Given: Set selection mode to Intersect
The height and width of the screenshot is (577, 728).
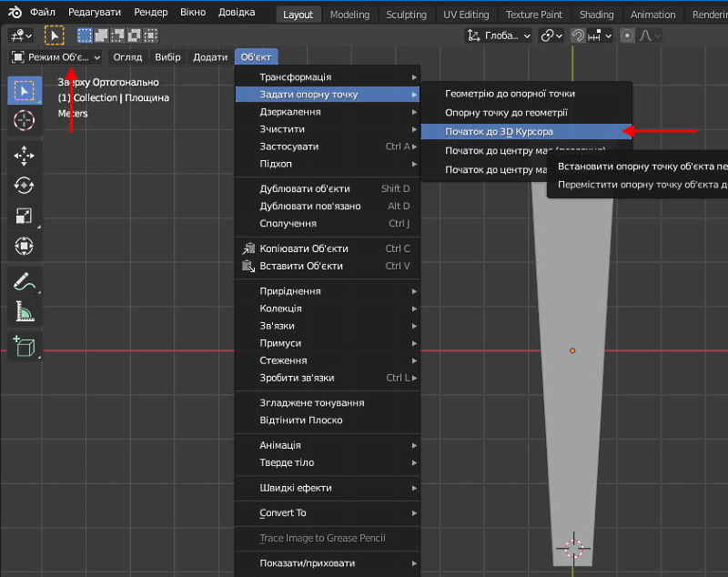Looking at the screenshot, I should [x=150, y=35].
